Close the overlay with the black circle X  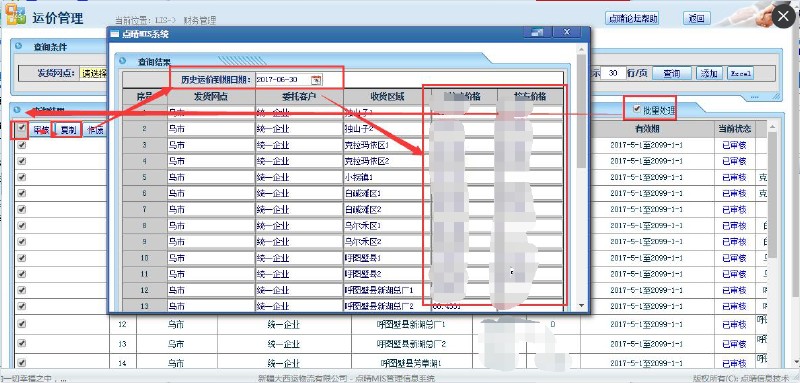[784, 17]
